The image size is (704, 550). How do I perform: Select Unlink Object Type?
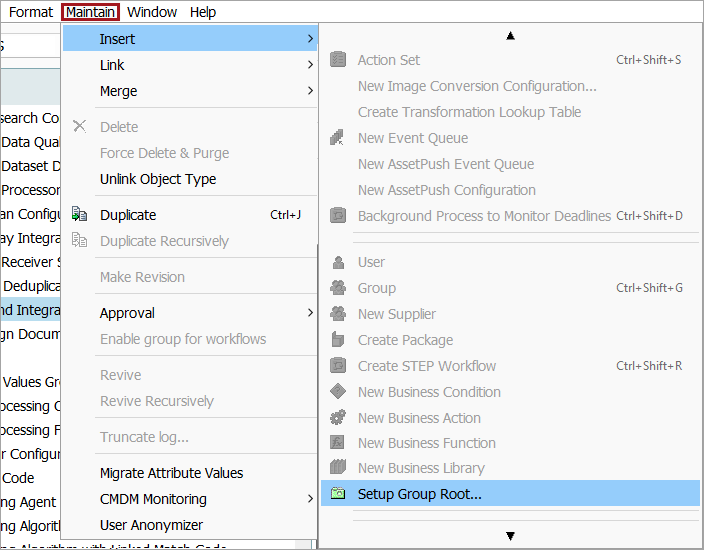158,179
